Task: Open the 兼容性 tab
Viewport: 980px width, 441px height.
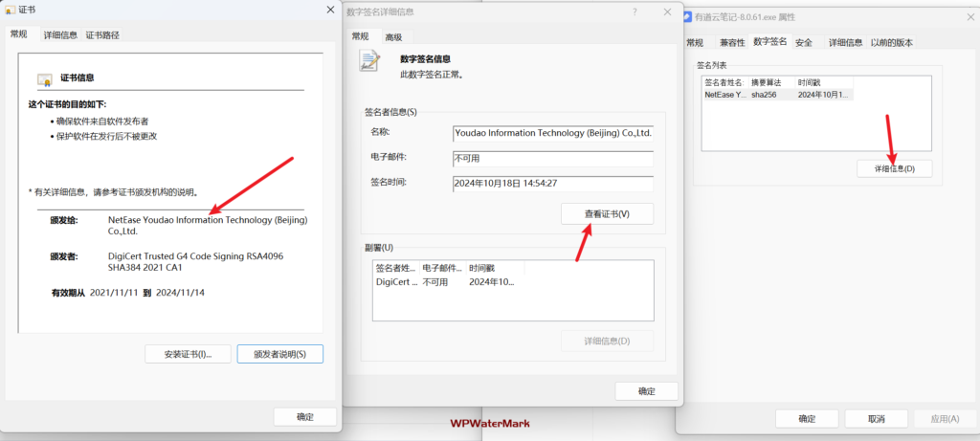Action: tap(732, 43)
